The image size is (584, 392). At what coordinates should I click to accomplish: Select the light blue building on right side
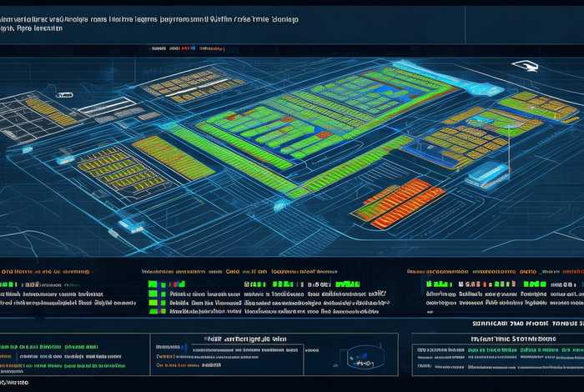[x=486, y=174]
